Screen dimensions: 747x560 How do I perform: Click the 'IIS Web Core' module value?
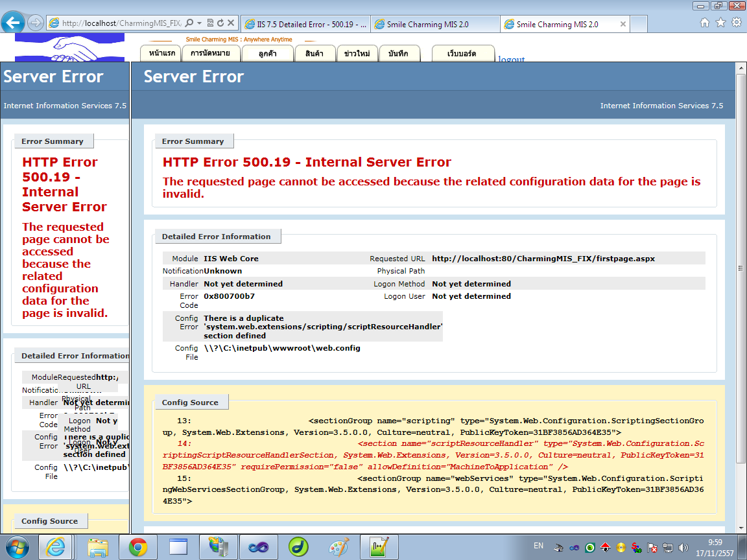click(231, 259)
